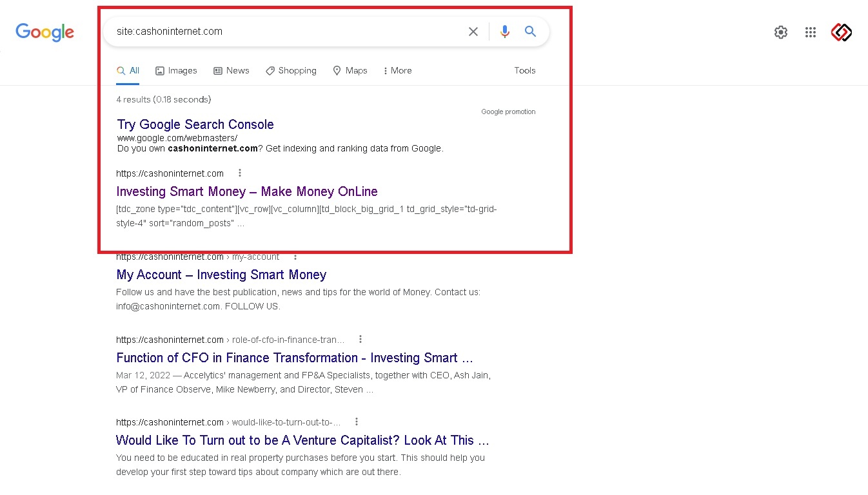This screenshot has width=868, height=495.
Task: Switch to Shopping tab
Action: [291, 70]
